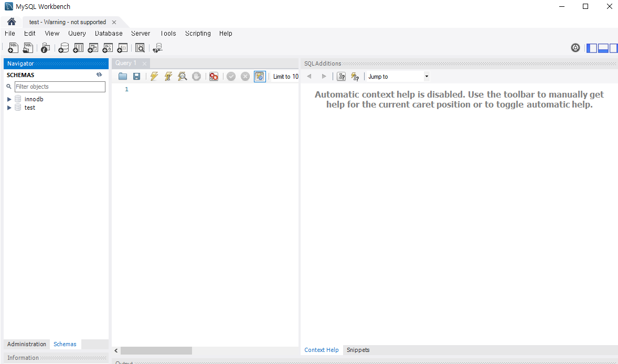
Task: Create a new schema icon
Action: (63, 48)
